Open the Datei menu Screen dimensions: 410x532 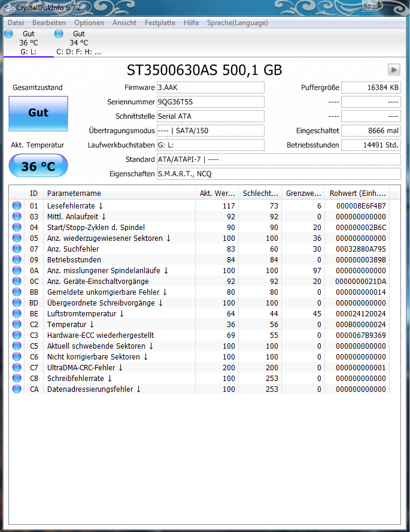16,23
